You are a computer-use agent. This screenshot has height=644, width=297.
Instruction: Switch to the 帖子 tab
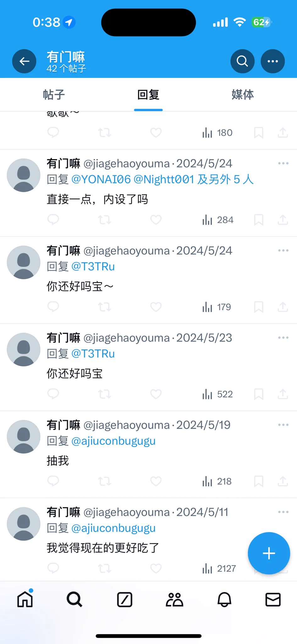pyautogui.click(x=54, y=95)
